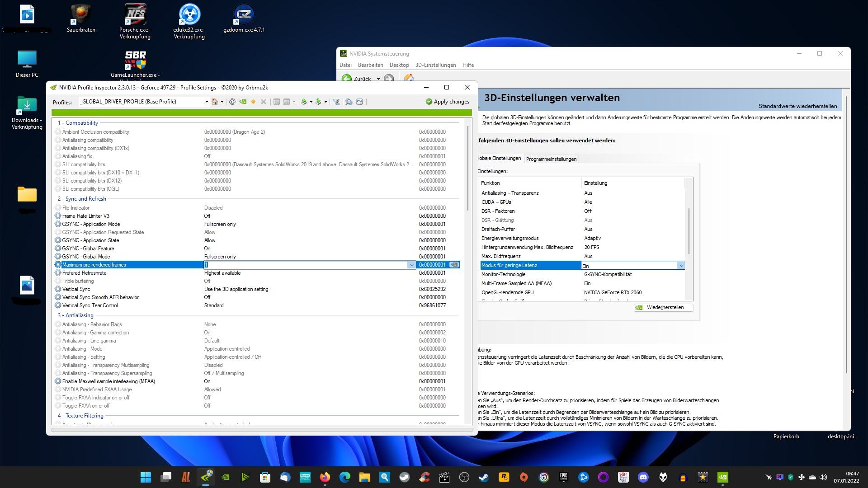Click the green NVIDIA reset-to-defaults icon in toolbar
Viewport: 868px width, 488px height.
pos(243,102)
